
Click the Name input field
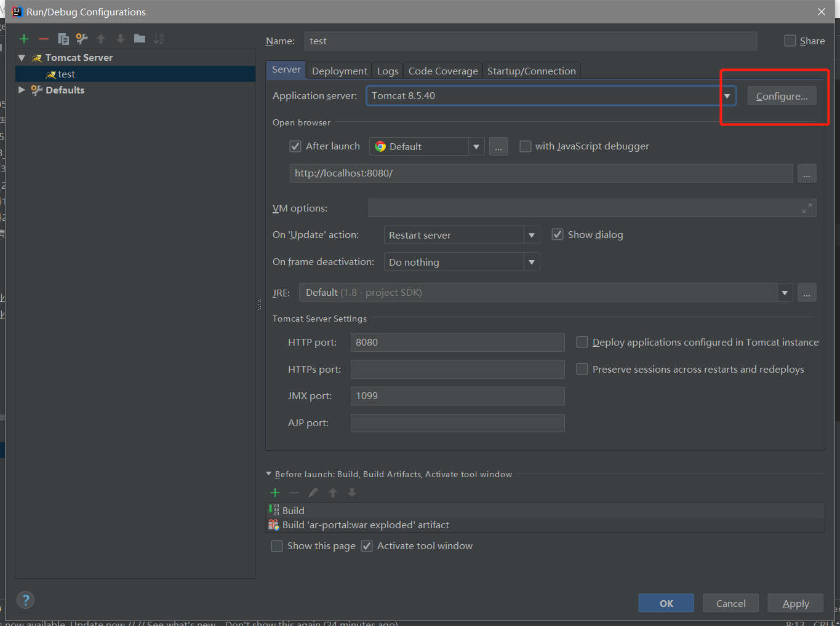pyautogui.click(x=530, y=41)
